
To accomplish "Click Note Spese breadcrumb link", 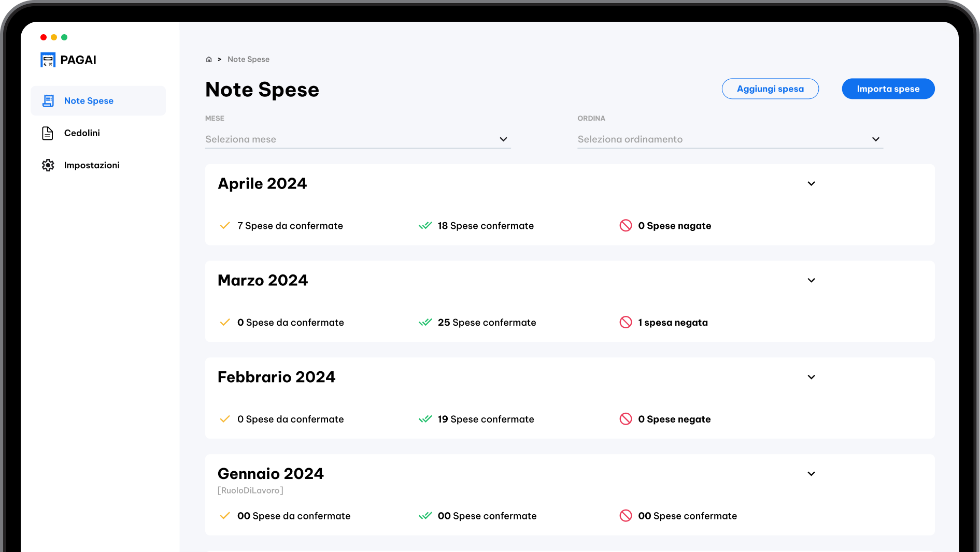I will (x=248, y=60).
